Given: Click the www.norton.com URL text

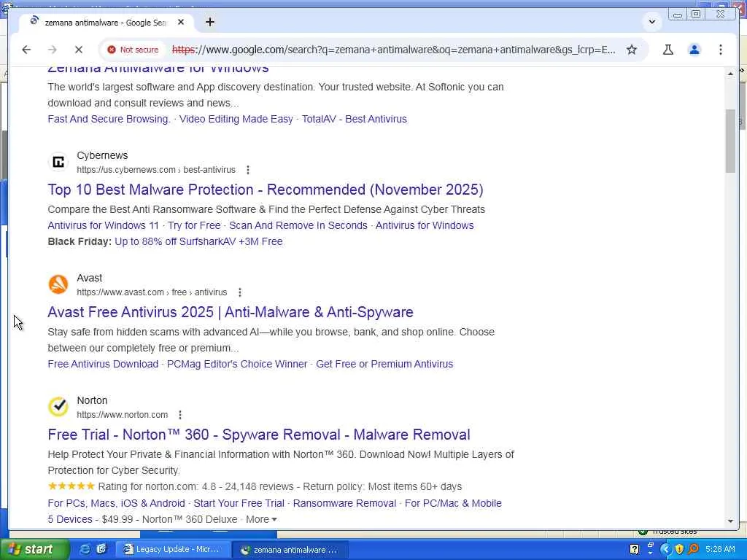Looking at the screenshot, I should (x=123, y=415).
